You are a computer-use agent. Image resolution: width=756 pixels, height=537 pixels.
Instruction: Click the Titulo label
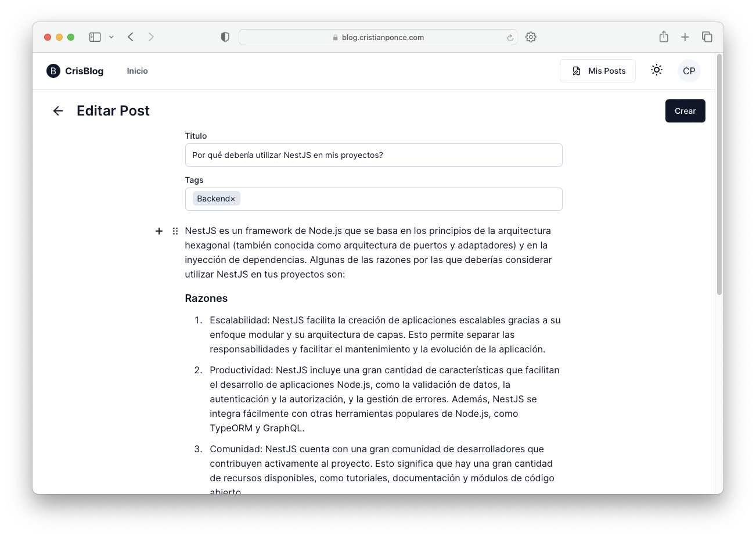pos(196,136)
